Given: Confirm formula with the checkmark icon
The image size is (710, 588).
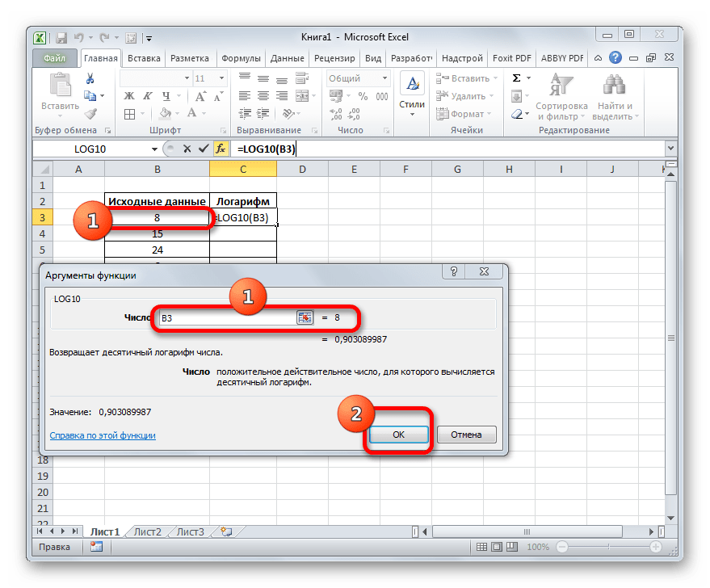Looking at the screenshot, I should pos(202,149).
